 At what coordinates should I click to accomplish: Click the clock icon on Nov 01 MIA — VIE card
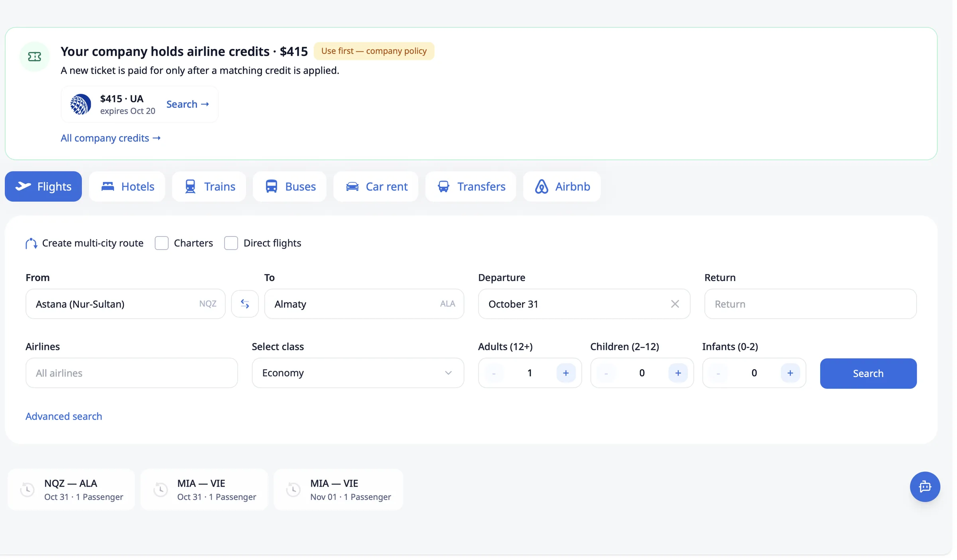click(x=293, y=489)
